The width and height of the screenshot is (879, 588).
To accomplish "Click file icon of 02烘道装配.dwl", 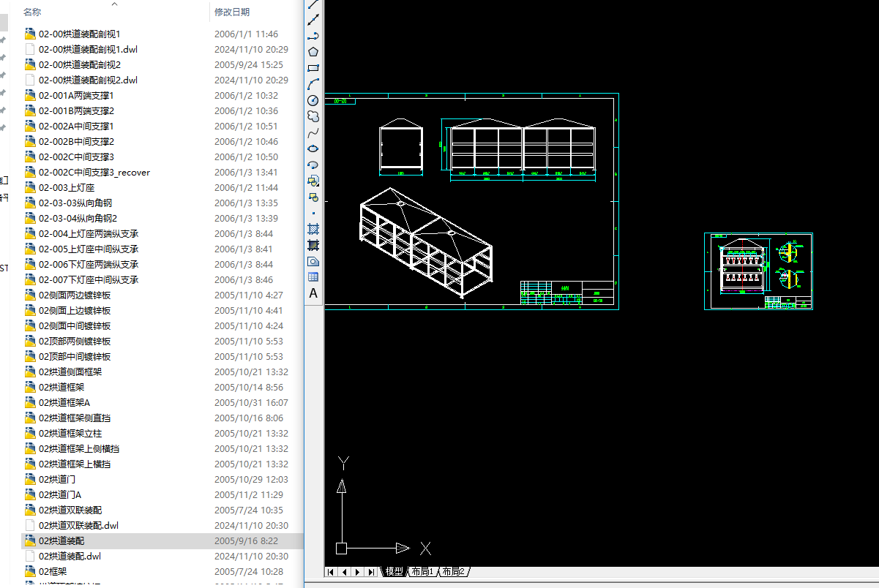I will coord(30,556).
